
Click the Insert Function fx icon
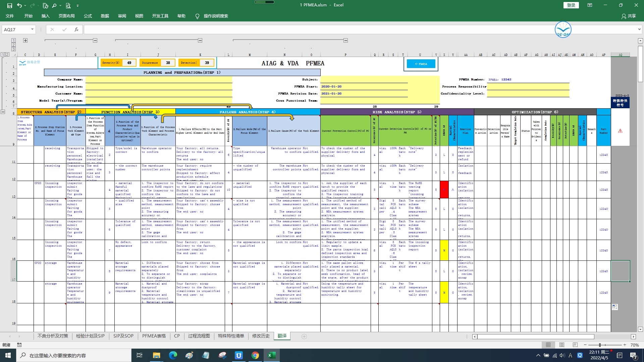pyautogui.click(x=76, y=29)
